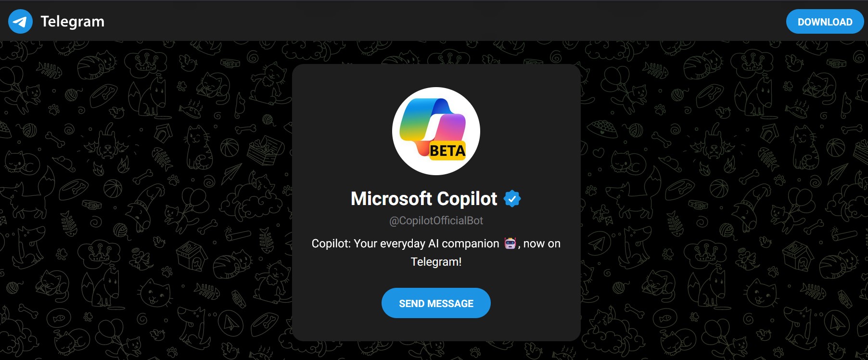Click the Telegram paper plane logo

(x=20, y=22)
